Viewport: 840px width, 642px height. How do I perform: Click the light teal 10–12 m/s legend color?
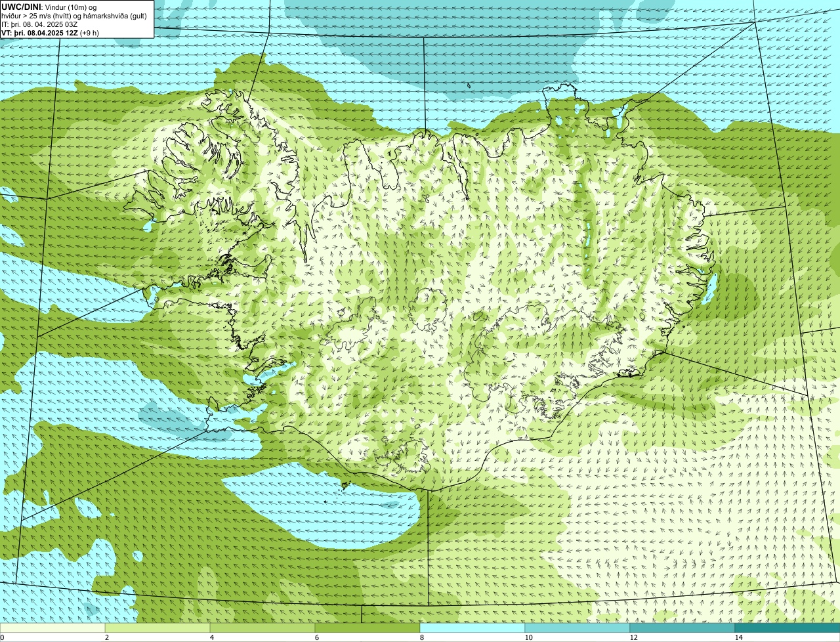click(x=577, y=628)
